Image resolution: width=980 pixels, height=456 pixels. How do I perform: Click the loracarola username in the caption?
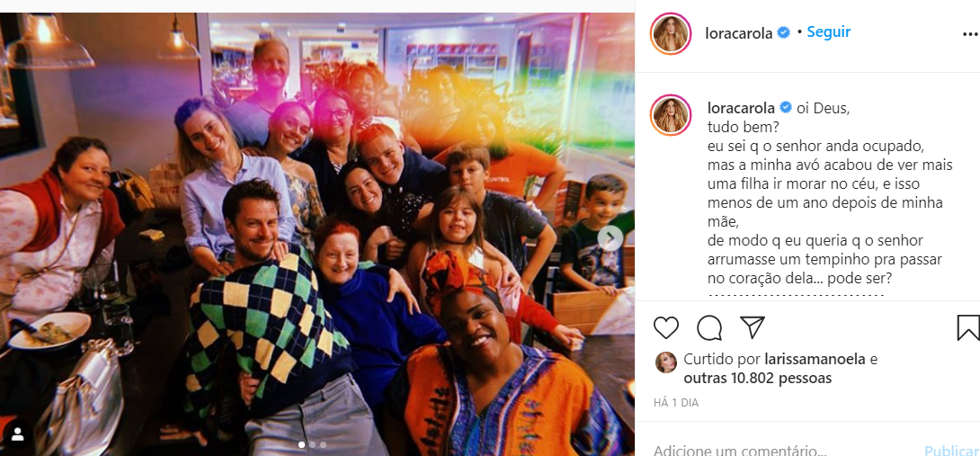[x=741, y=108]
